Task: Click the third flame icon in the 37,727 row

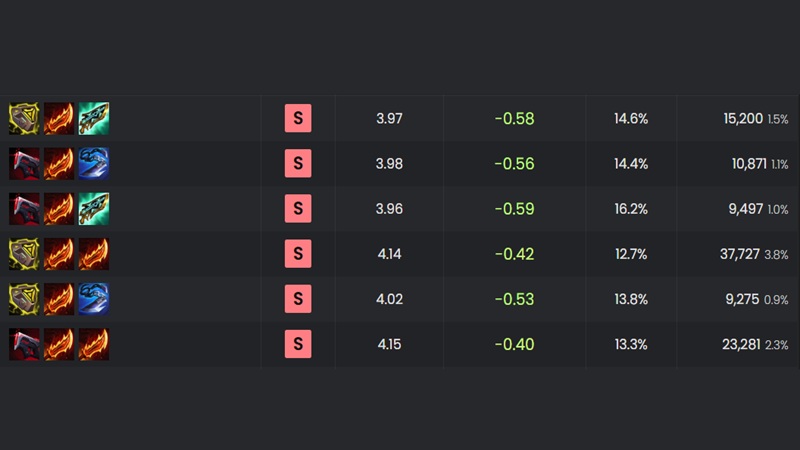Action: (x=94, y=254)
